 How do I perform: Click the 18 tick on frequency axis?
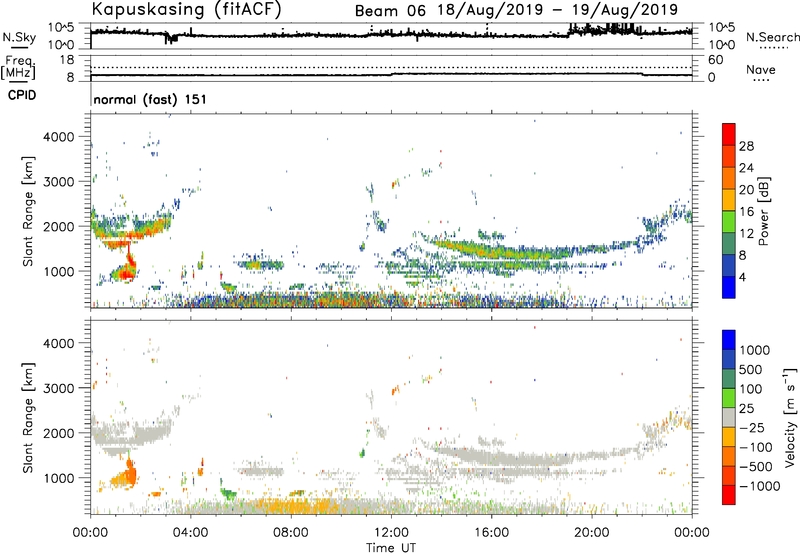point(67,60)
